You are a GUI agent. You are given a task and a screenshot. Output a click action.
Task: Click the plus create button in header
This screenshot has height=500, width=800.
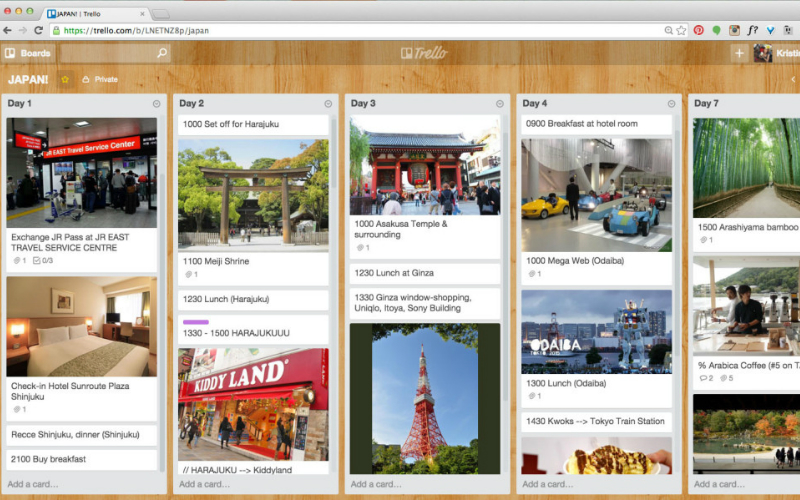pyautogui.click(x=739, y=53)
